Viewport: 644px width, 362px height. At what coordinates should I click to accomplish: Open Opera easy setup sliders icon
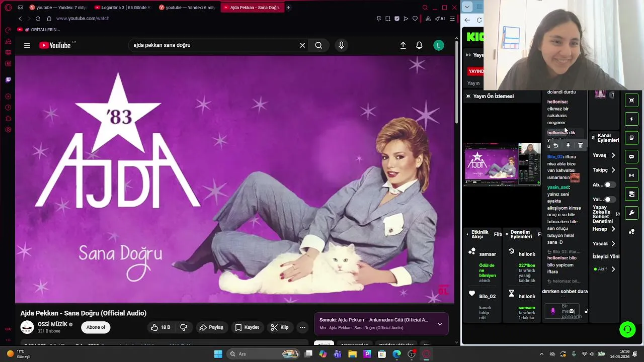452,19
